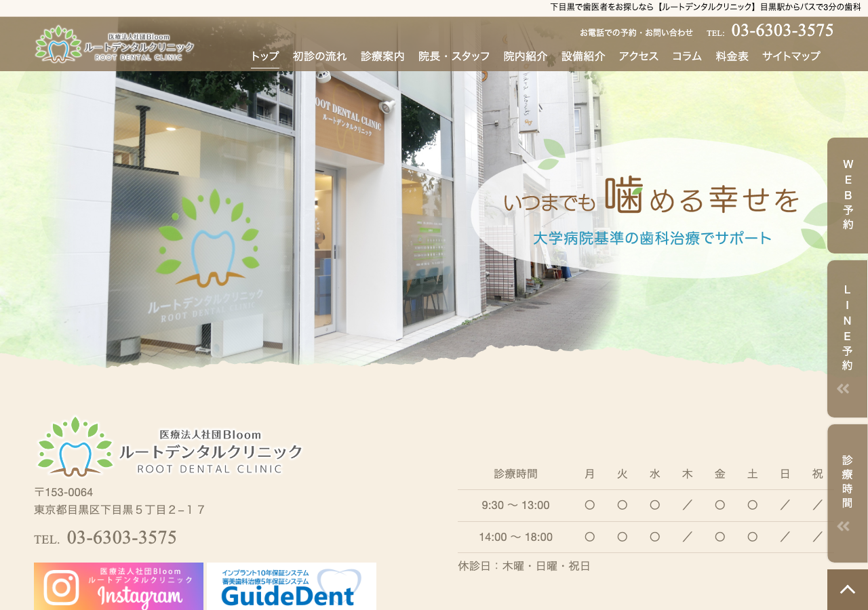Click the お電話での予約・お問い合わせ text
The width and height of the screenshot is (868, 610).
636,33
